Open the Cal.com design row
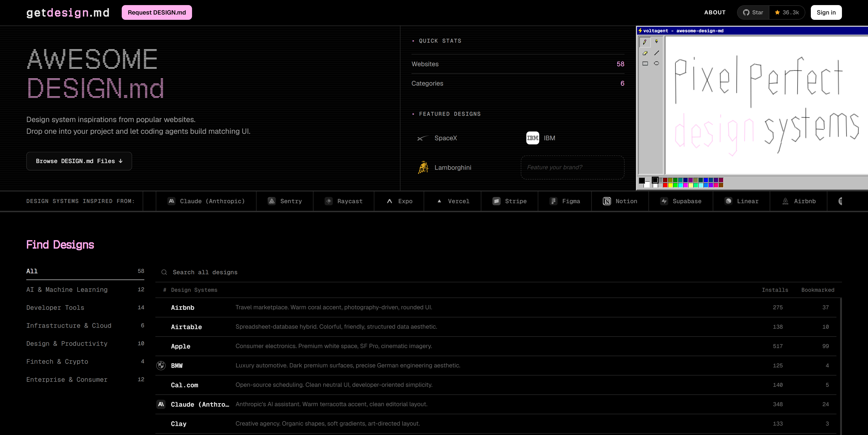Image resolution: width=868 pixels, height=435 pixels. [496, 385]
